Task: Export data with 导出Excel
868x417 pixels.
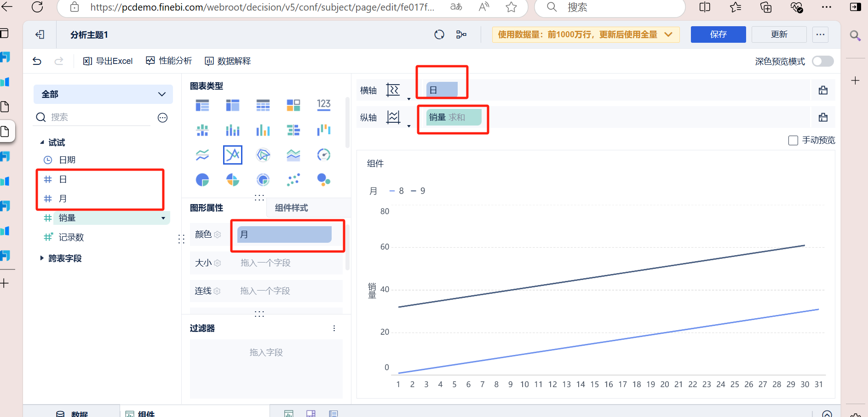Action: click(108, 61)
